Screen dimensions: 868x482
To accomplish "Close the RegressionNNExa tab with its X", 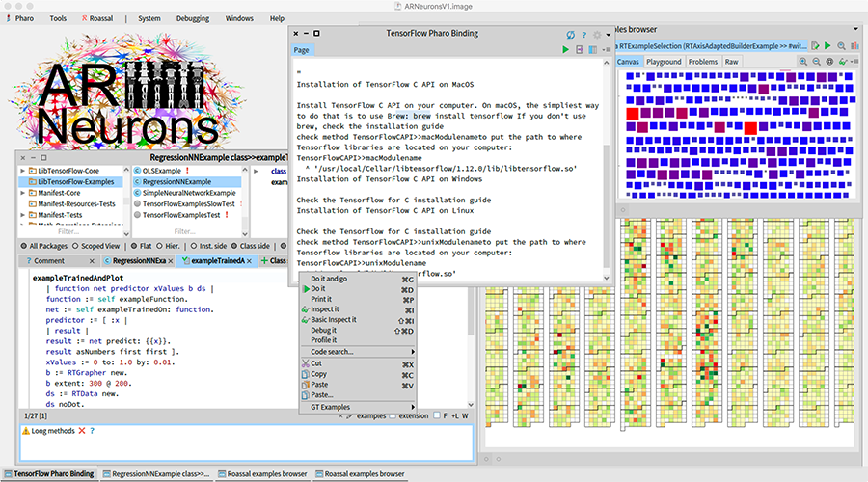I will tap(170, 260).
